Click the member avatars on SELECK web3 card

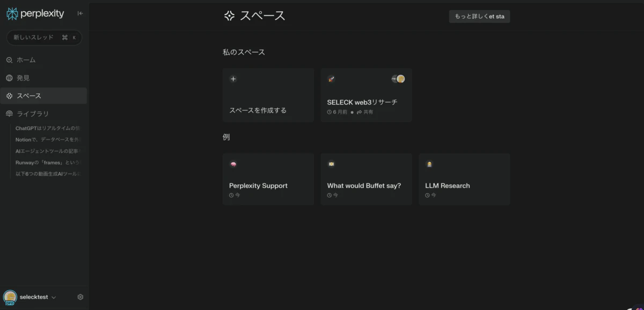[x=398, y=79]
